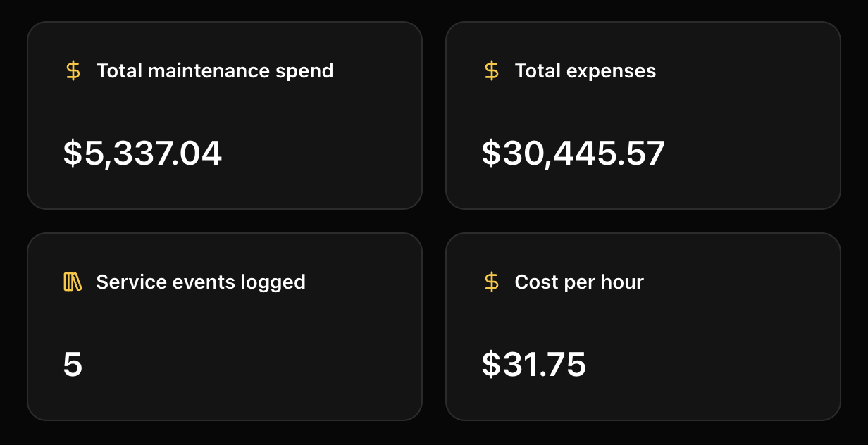This screenshot has width=868, height=445.
Task: Select the Service events logged card
Action: [224, 327]
